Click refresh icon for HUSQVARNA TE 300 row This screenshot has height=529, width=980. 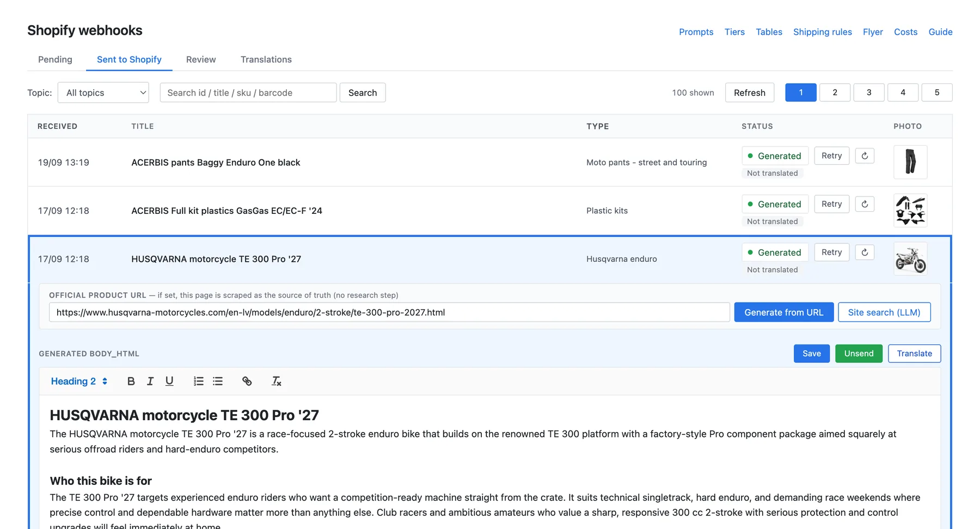point(865,253)
